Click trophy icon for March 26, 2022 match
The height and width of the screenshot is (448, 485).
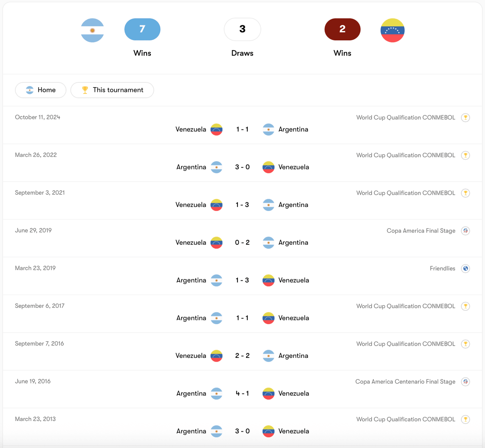[x=465, y=155]
